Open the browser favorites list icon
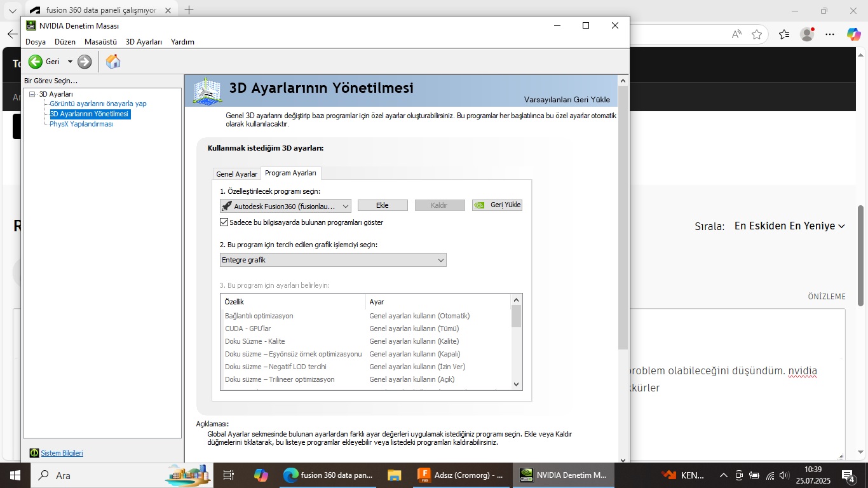This screenshot has height=488, width=868. point(784,34)
